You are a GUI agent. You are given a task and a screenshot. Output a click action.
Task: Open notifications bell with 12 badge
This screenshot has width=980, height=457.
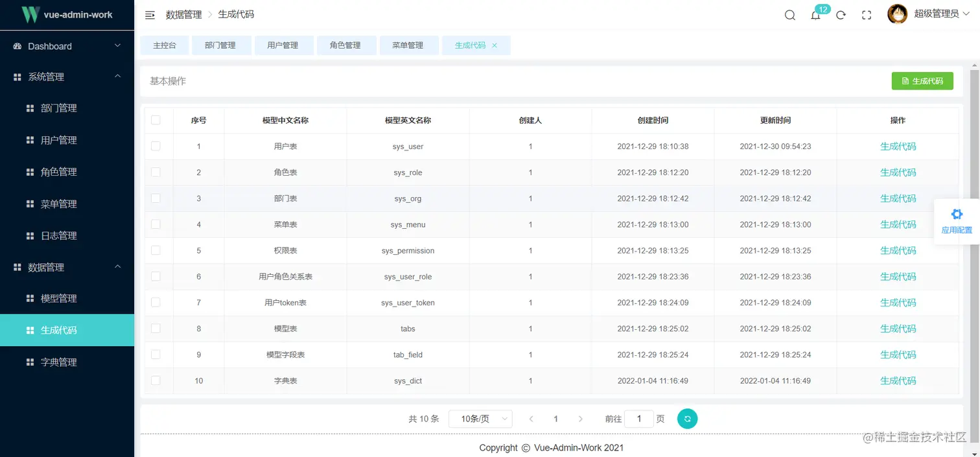[816, 15]
